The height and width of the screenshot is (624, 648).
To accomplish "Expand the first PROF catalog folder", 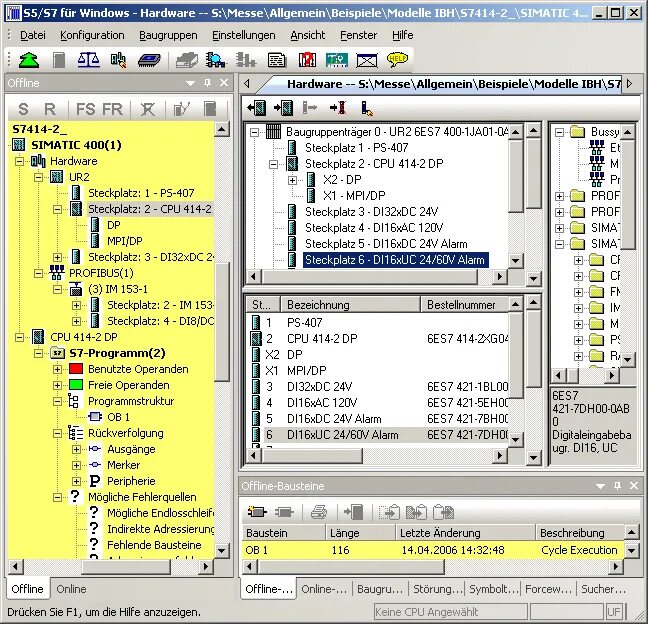I will pos(560,196).
